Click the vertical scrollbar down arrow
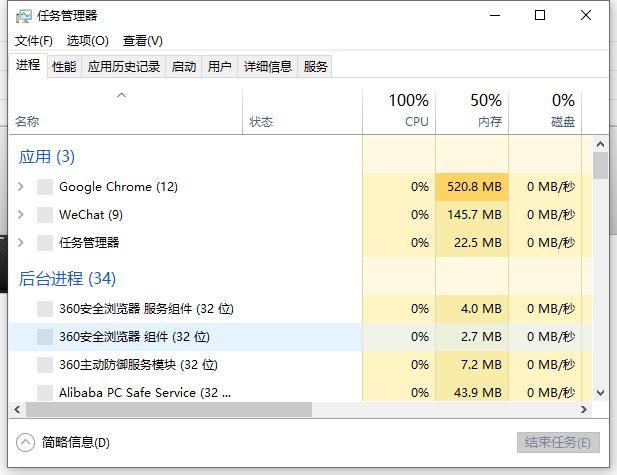 600,393
